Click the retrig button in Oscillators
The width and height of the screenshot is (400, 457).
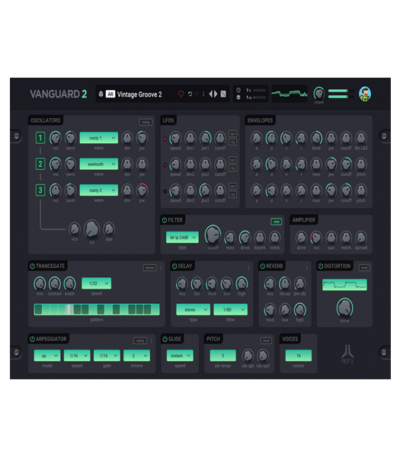tap(146, 122)
